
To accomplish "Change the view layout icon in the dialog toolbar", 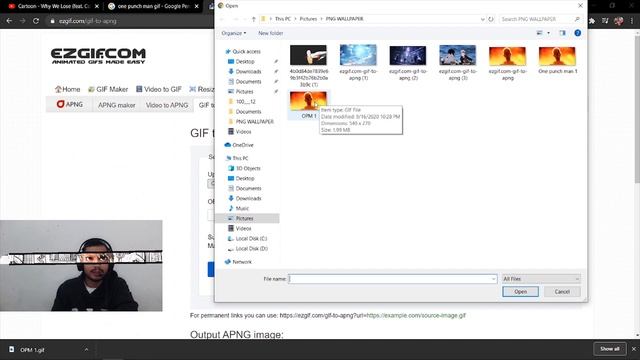I will [x=540, y=33].
